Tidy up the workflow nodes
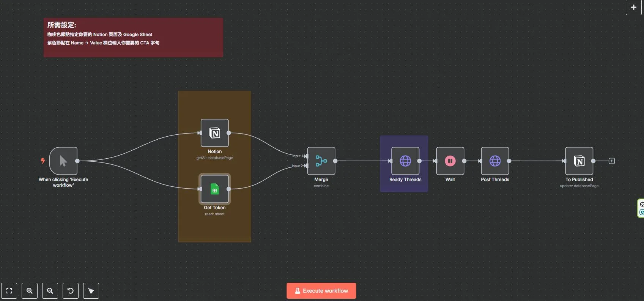Image resolution: width=644 pixels, height=301 pixels. click(x=91, y=291)
